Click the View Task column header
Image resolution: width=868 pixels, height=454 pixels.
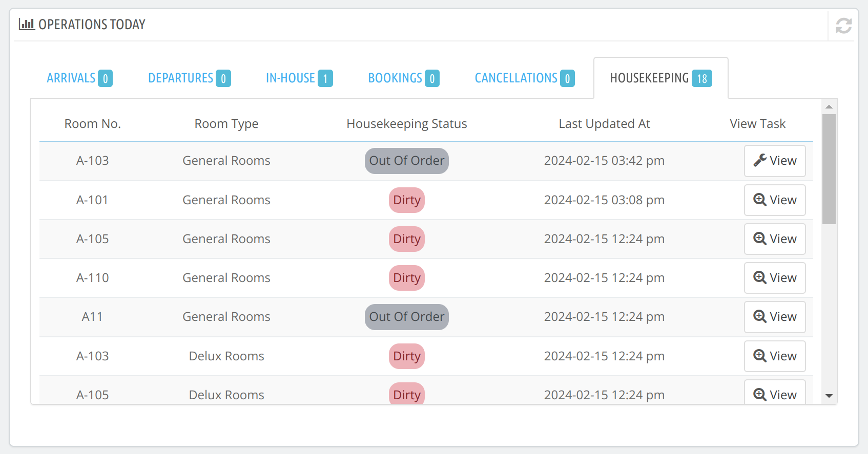tap(758, 124)
